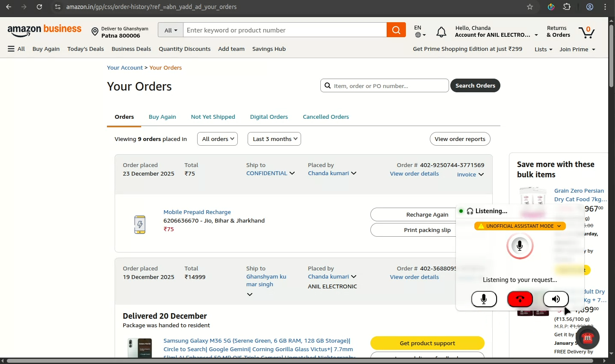Open the All orders filter dropdown
The image size is (615, 364).
click(218, 139)
